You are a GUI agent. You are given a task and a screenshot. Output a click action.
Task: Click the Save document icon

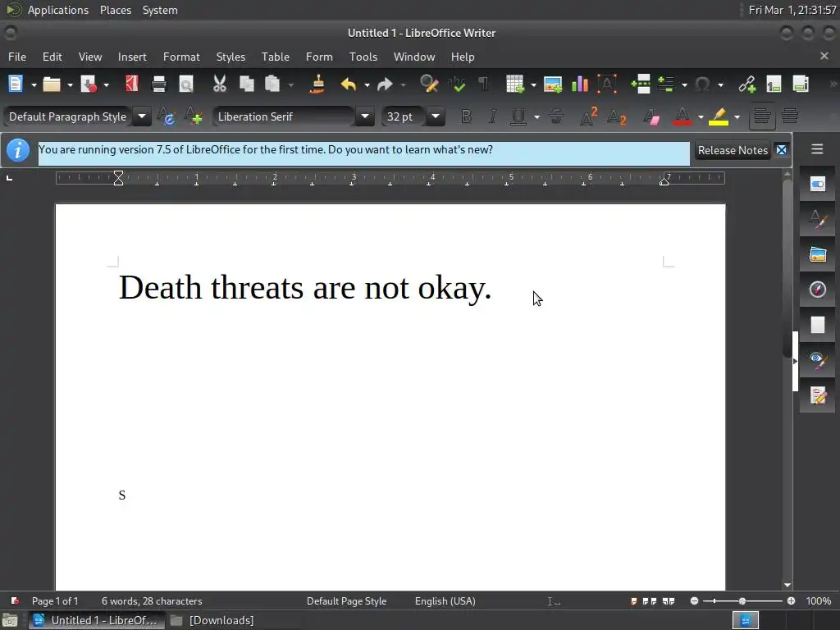[89, 84]
